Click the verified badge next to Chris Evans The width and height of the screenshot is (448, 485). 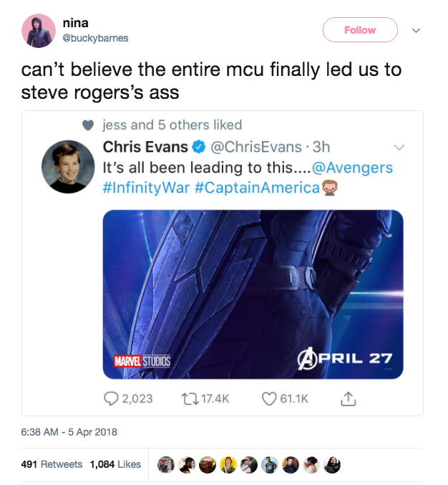pyautogui.click(x=199, y=147)
